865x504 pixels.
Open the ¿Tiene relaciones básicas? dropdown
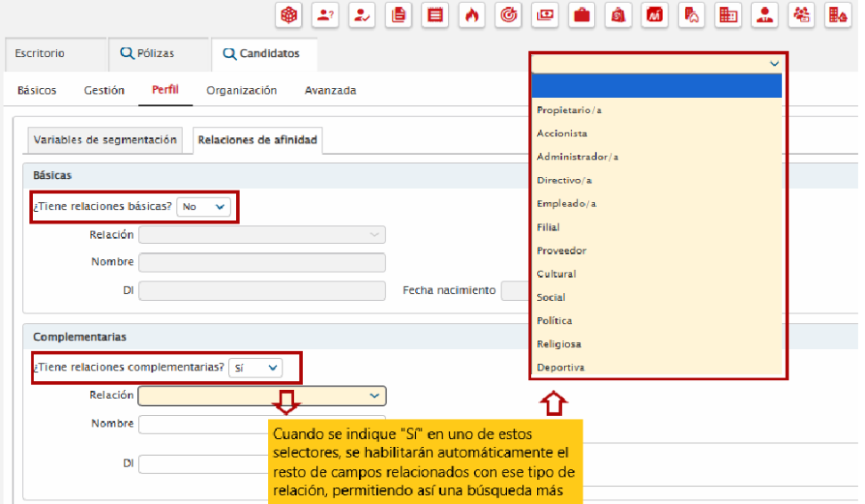[x=203, y=207]
